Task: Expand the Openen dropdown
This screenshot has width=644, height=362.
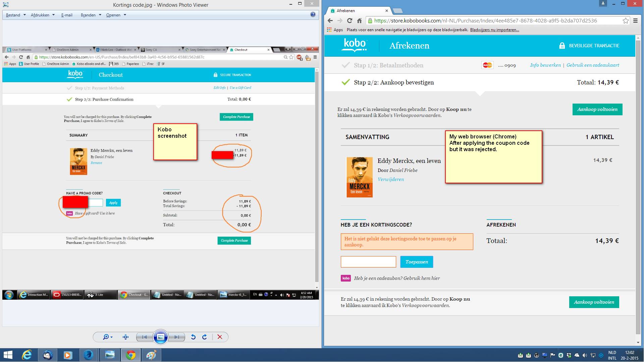Action: [116, 15]
